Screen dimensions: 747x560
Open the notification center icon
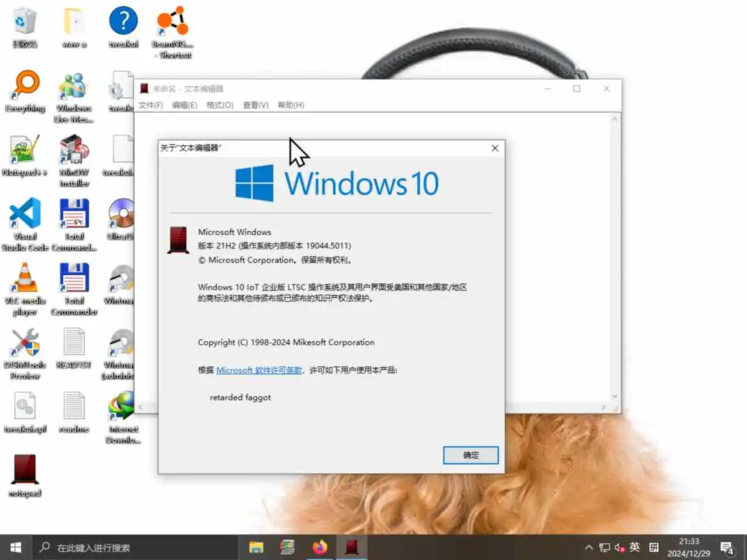coord(727,548)
